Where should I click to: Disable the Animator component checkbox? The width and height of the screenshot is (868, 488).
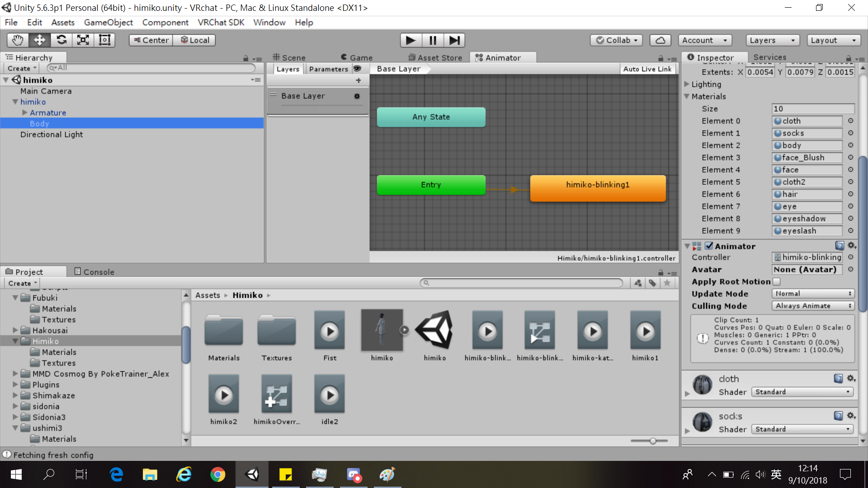pos(709,246)
